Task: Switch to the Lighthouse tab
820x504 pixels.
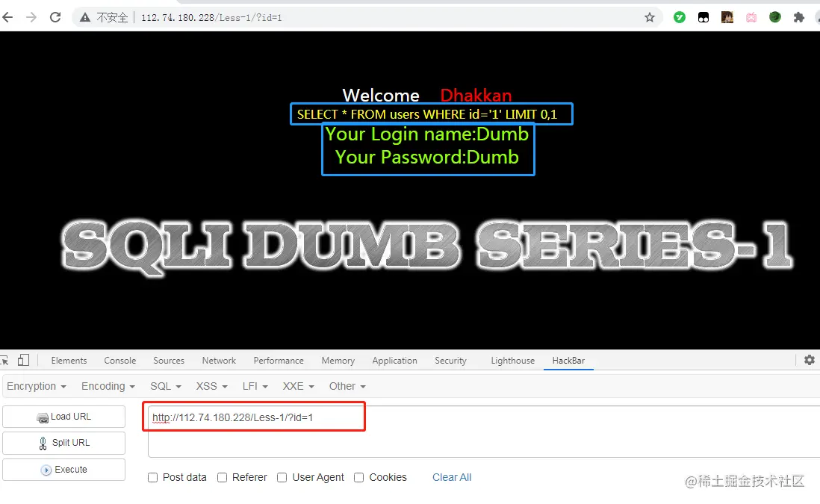Action: 512,360
